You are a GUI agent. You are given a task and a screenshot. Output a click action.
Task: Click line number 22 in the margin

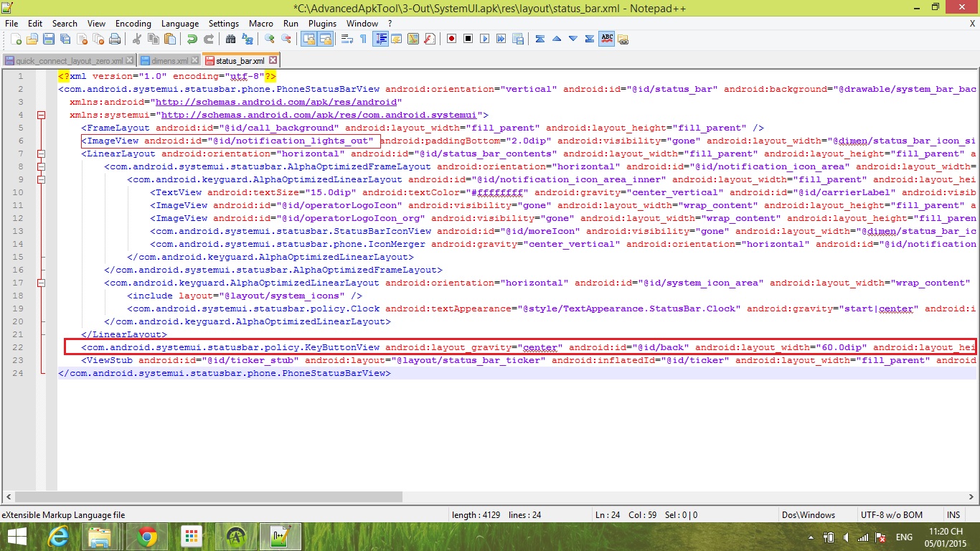[17, 347]
